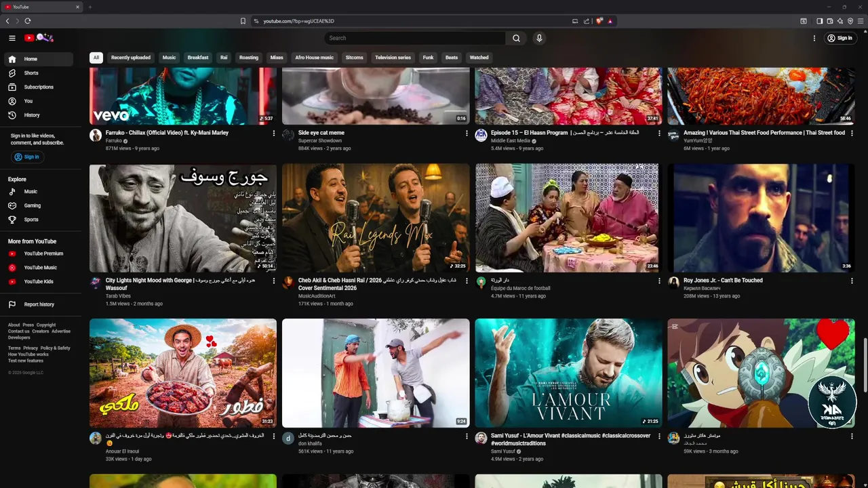Open the Privacy footer link

point(31,348)
